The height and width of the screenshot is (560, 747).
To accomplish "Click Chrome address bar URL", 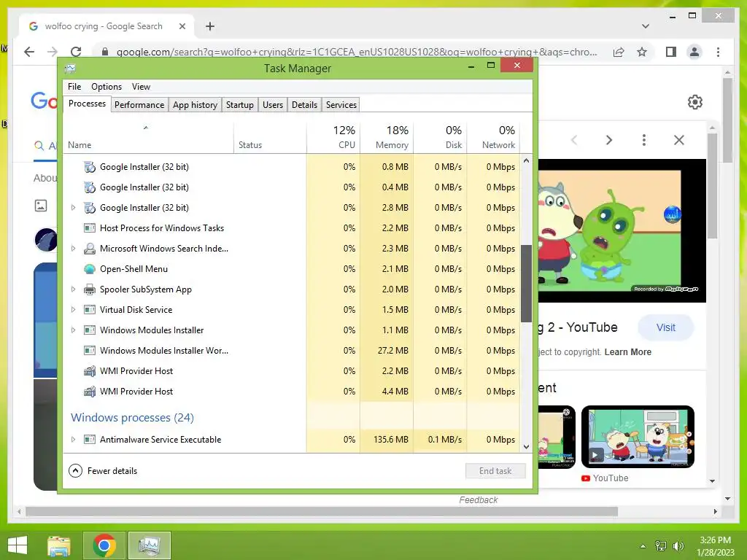I will point(356,52).
